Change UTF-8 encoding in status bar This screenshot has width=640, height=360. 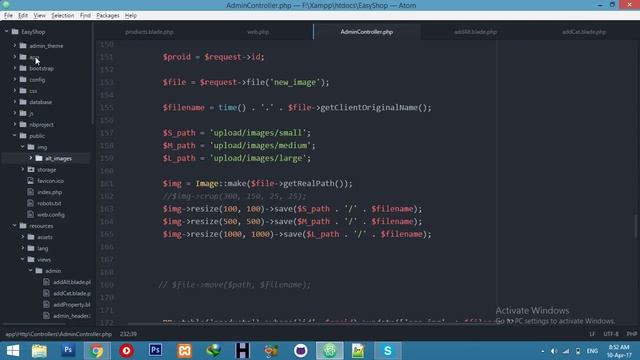[x=611, y=334]
